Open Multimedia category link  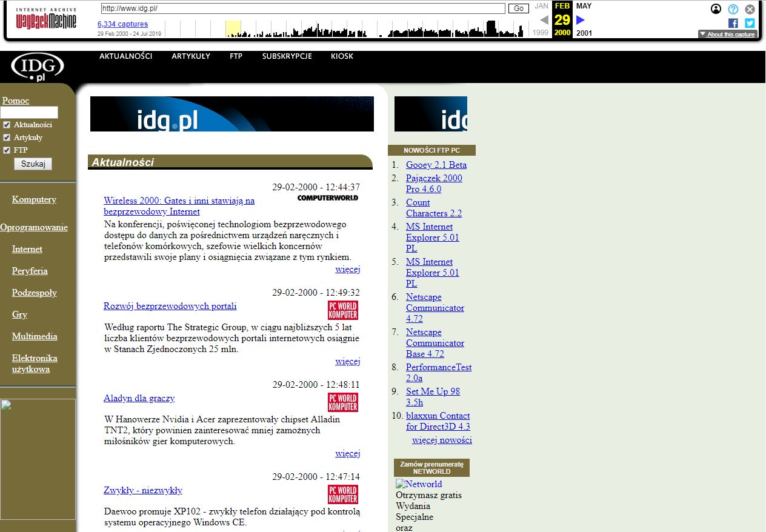coord(35,336)
